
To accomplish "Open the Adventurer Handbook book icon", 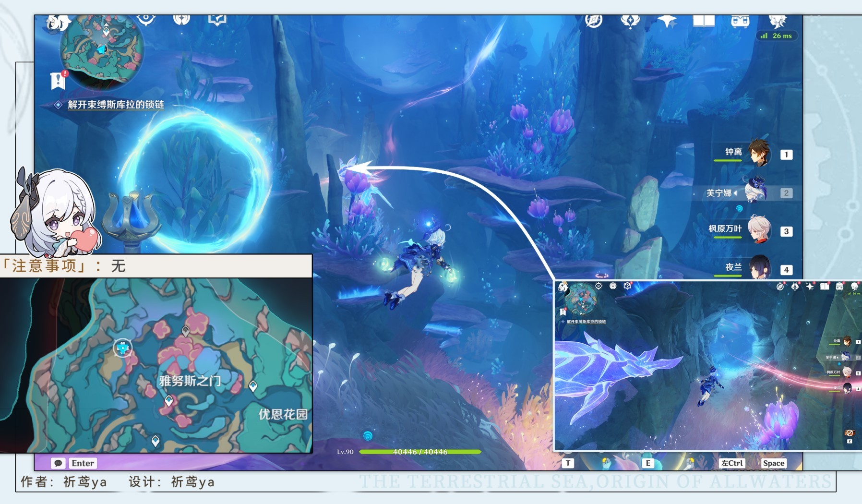I will click(x=703, y=21).
